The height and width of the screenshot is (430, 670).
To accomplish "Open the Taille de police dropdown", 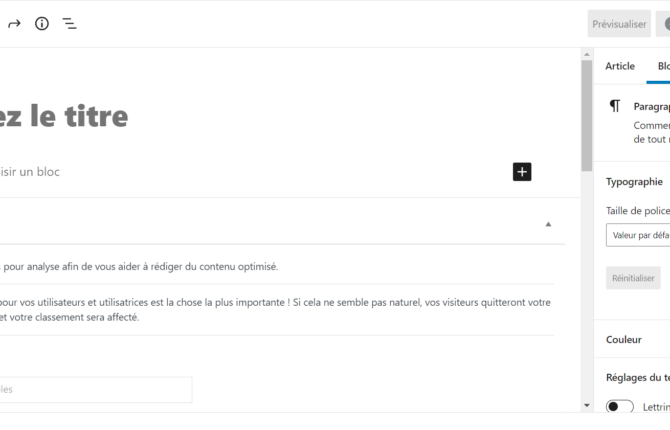I will pyautogui.click(x=638, y=235).
